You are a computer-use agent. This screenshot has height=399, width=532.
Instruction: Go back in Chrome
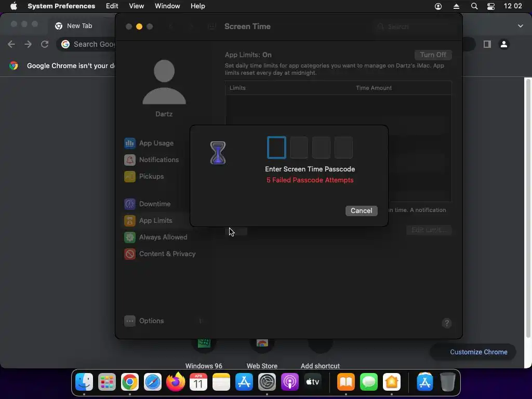coord(11,44)
